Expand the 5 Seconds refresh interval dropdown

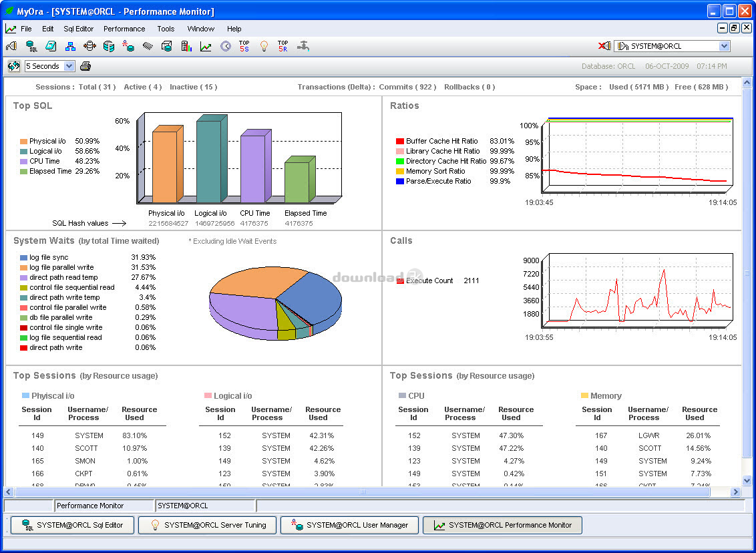click(69, 66)
